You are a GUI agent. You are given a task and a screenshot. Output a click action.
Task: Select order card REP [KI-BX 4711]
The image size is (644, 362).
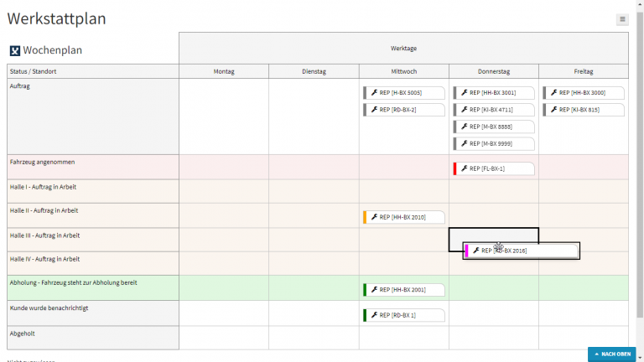pyautogui.click(x=494, y=110)
